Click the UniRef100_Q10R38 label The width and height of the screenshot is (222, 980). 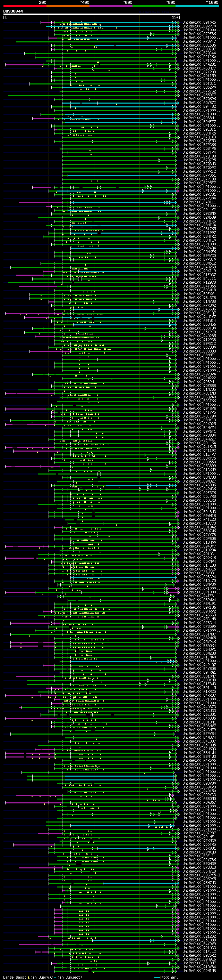(199, 340)
